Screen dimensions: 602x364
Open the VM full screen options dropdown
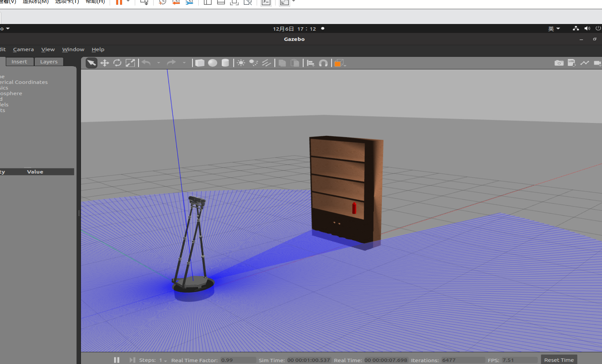[x=294, y=1]
